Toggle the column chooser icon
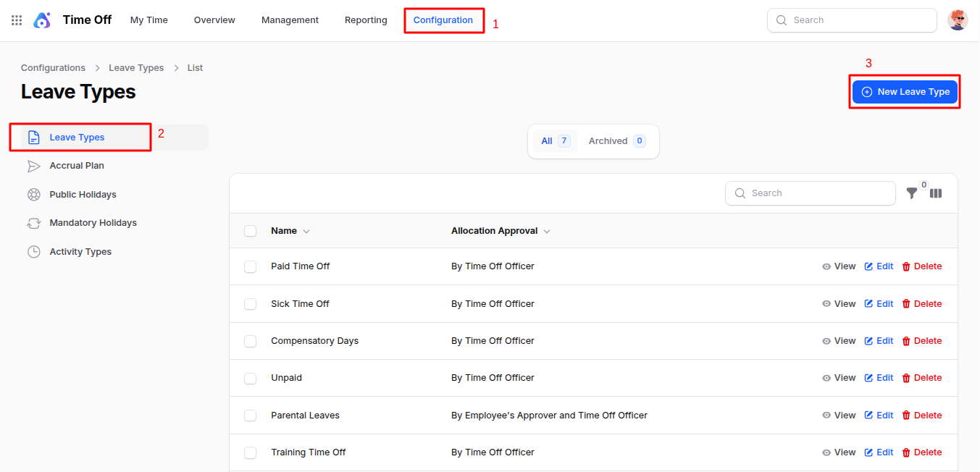 [x=936, y=193]
